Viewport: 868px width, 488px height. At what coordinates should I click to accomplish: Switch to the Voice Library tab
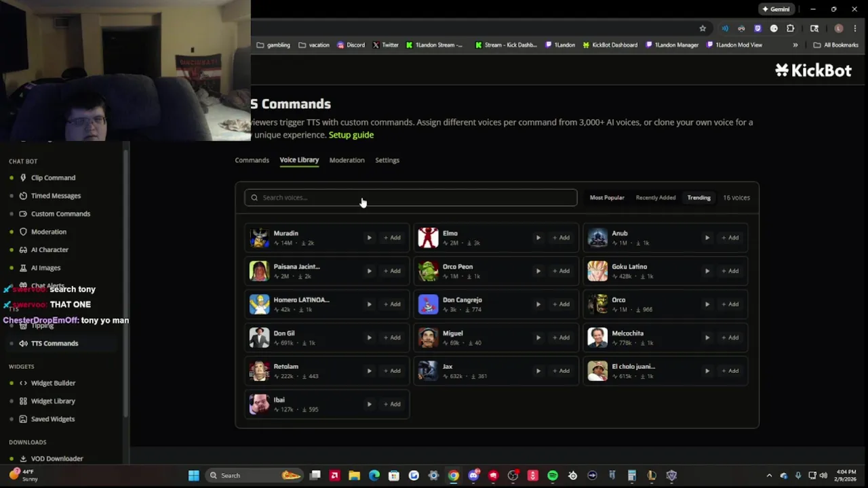299,160
